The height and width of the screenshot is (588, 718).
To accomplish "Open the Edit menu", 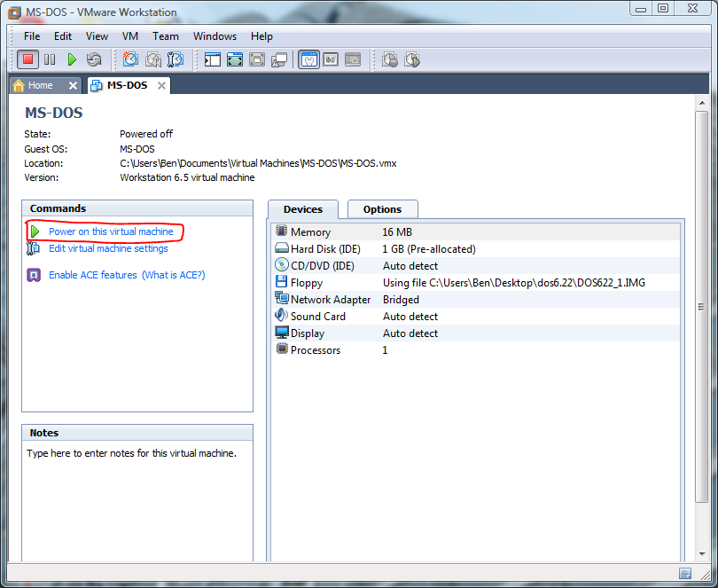I will (x=63, y=36).
